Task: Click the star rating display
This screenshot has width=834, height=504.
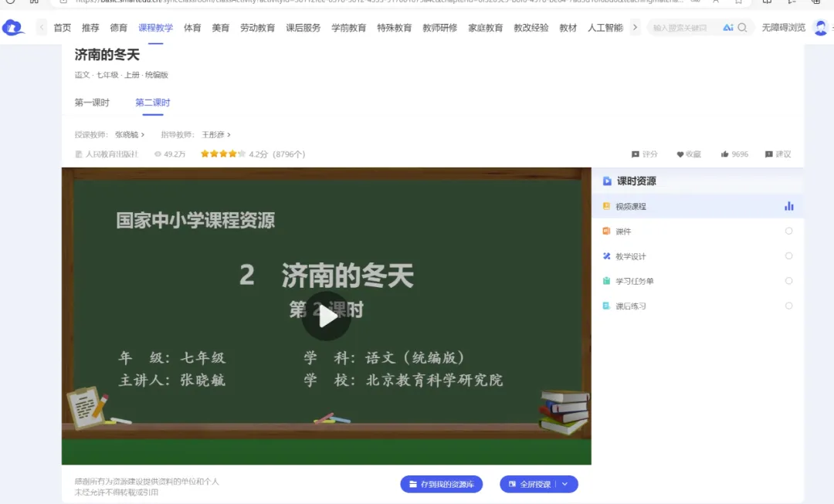Action: point(223,154)
